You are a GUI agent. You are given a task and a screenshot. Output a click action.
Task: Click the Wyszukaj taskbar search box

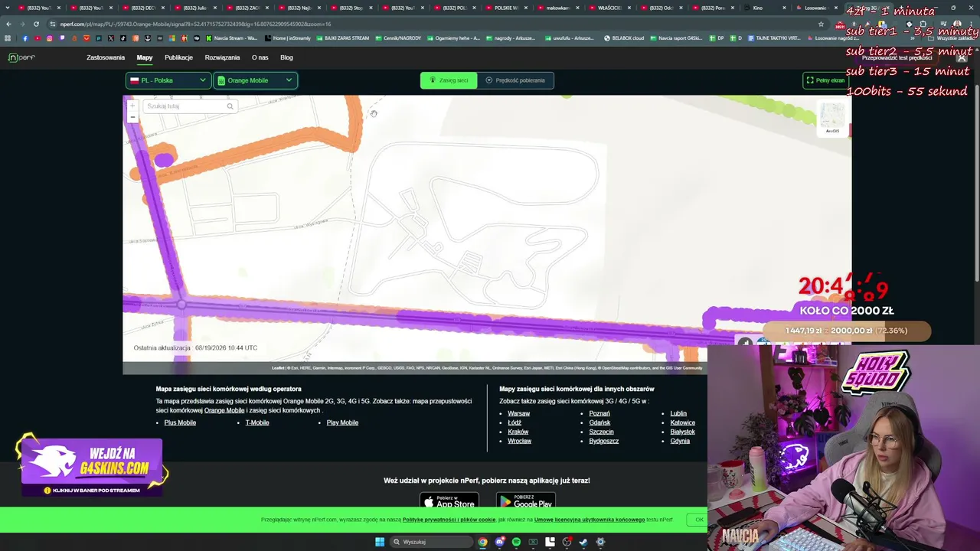430,542
